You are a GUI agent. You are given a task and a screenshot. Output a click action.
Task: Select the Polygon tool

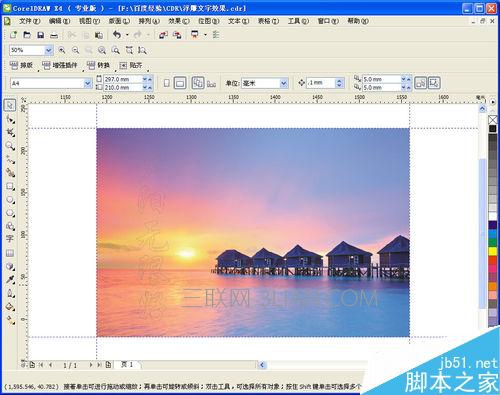(x=10, y=213)
